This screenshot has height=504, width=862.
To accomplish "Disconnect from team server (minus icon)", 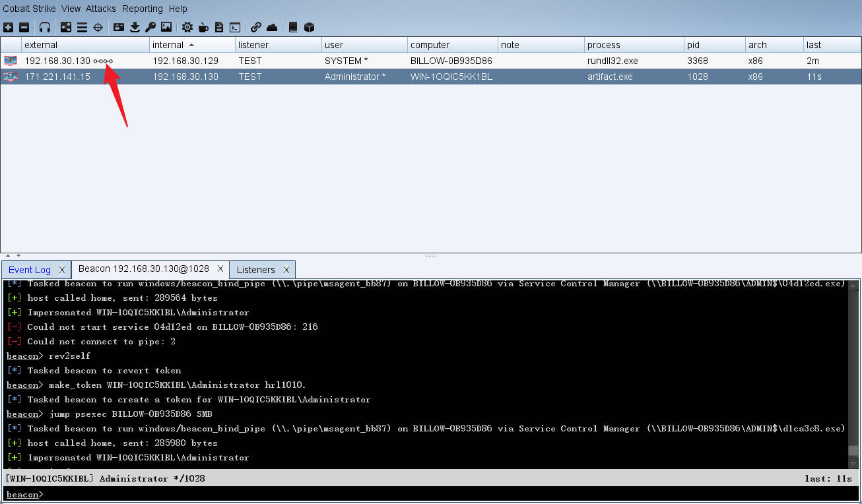I will point(24,27).
